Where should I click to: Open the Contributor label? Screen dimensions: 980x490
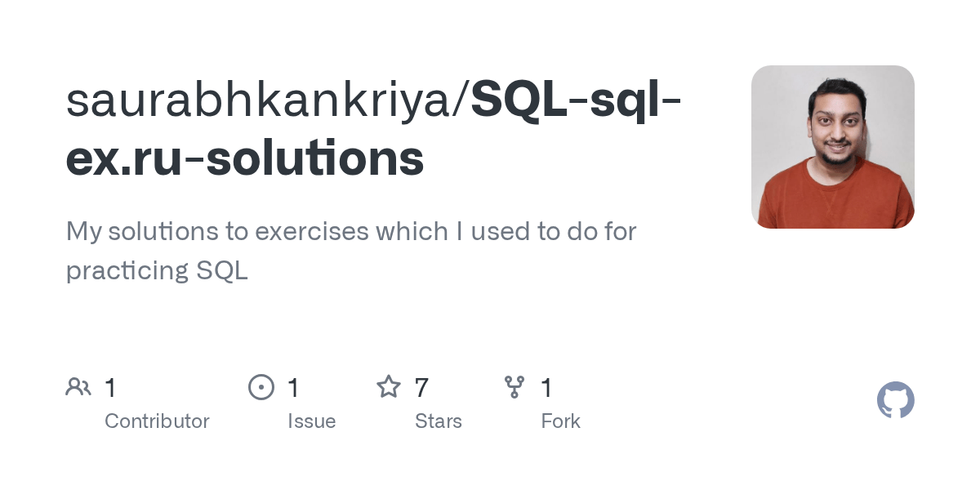pos(157,421)
